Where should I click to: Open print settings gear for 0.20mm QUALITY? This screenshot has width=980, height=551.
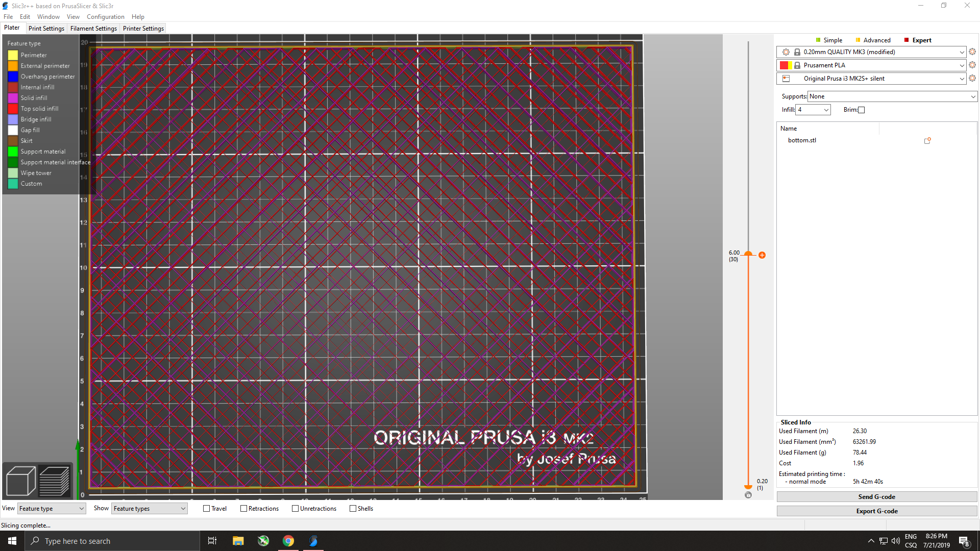[972, 52]
